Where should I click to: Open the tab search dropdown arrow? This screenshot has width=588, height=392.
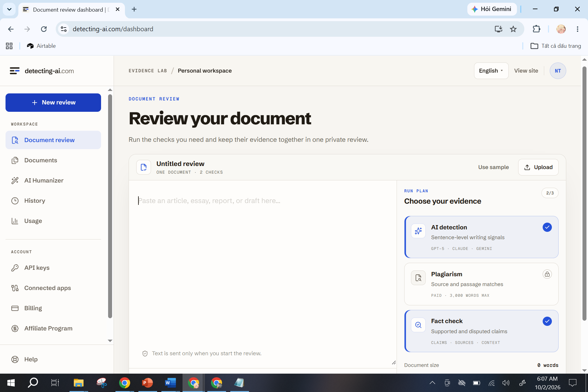point(9,9)
